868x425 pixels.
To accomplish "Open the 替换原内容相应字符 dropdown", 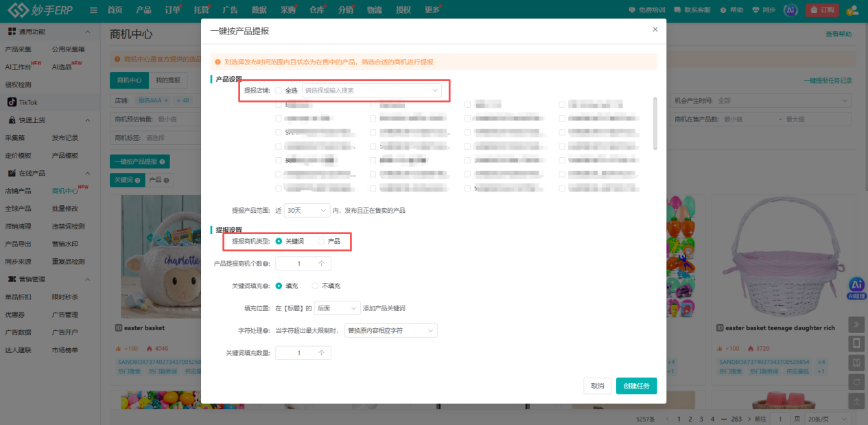I will (390, 331).
